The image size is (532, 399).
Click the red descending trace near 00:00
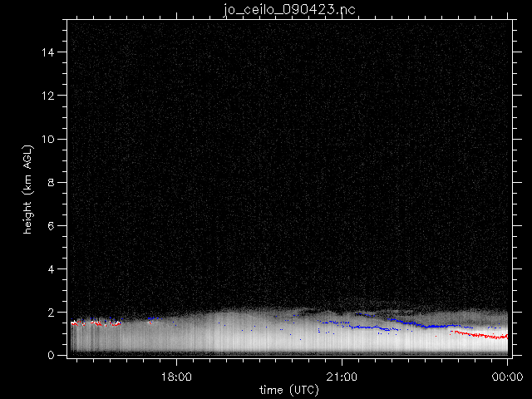(x=482, y=334)
